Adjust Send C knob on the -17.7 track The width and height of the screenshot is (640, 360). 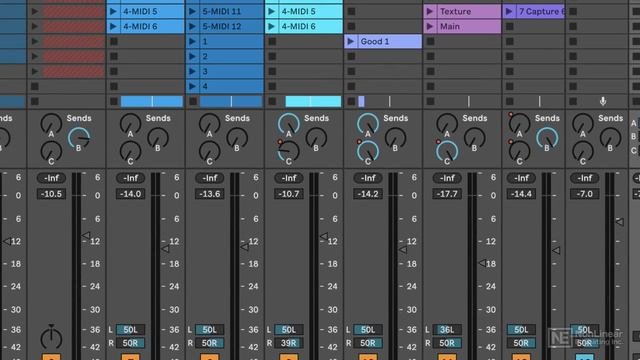(x=447, y=151)
